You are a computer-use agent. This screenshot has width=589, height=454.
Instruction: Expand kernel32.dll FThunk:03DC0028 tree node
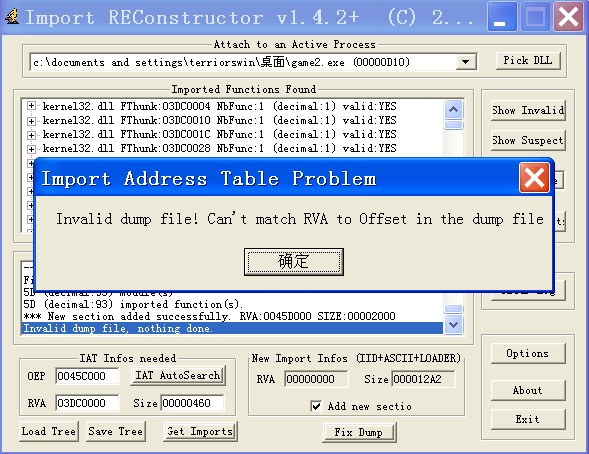(x=32, y=149)
